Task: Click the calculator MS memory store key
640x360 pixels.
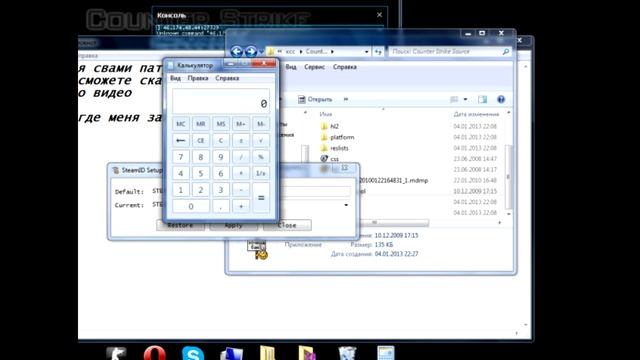Action: tap(221, 124)
